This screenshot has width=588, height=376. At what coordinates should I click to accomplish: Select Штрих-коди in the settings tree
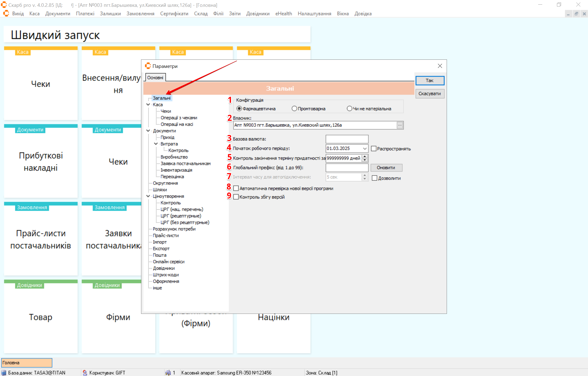166,275
